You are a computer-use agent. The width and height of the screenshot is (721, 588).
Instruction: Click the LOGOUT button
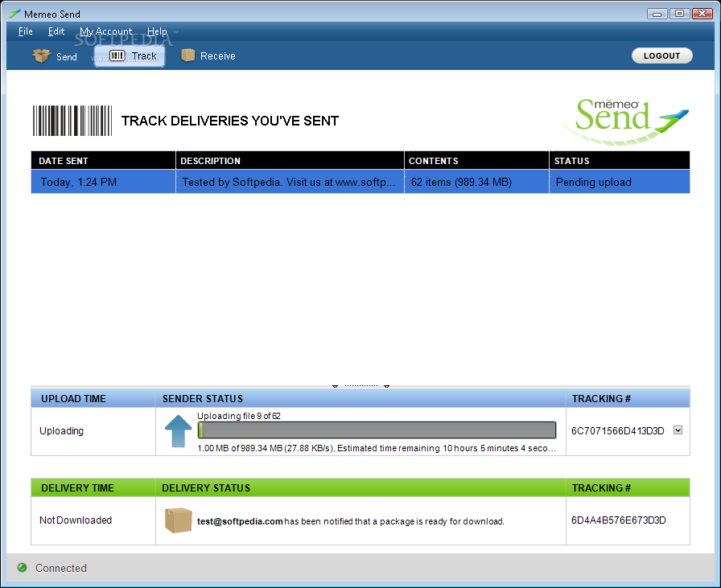coord(661,56)
